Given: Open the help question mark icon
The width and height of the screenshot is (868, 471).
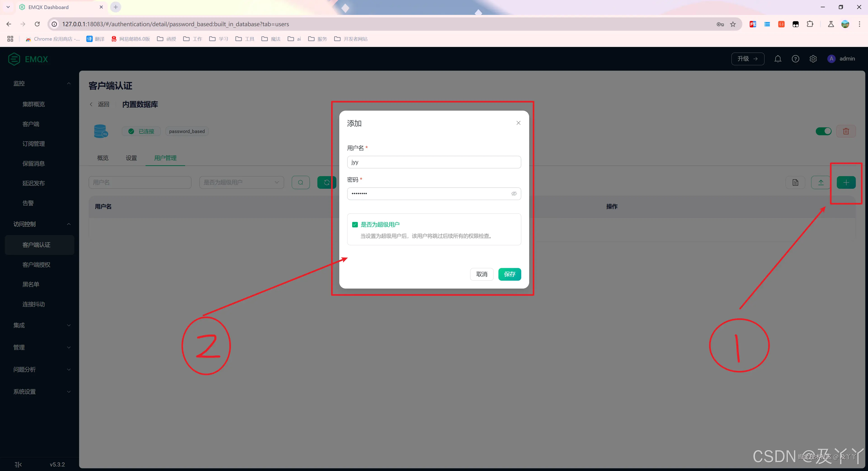Looking at the screenshot, I should (795, 59).
